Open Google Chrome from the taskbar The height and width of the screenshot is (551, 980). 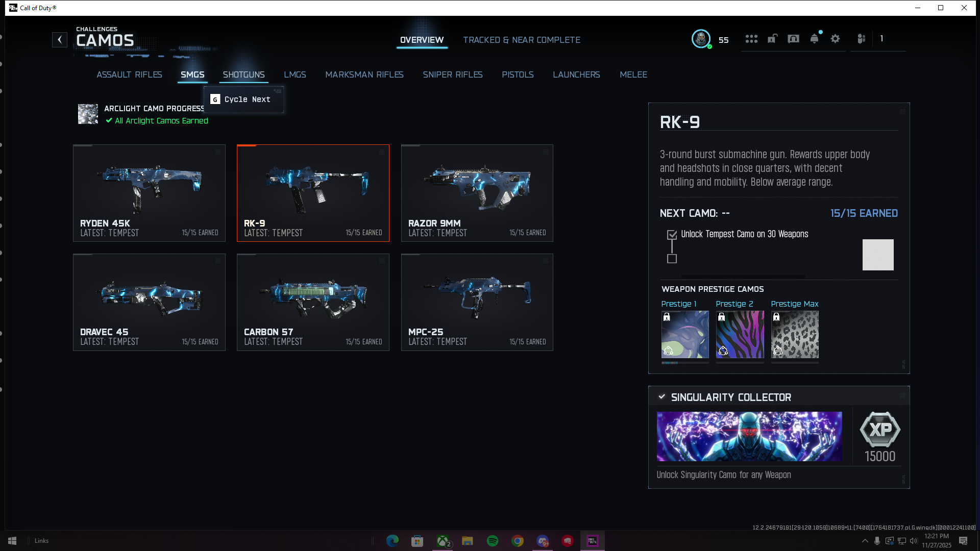518,541
